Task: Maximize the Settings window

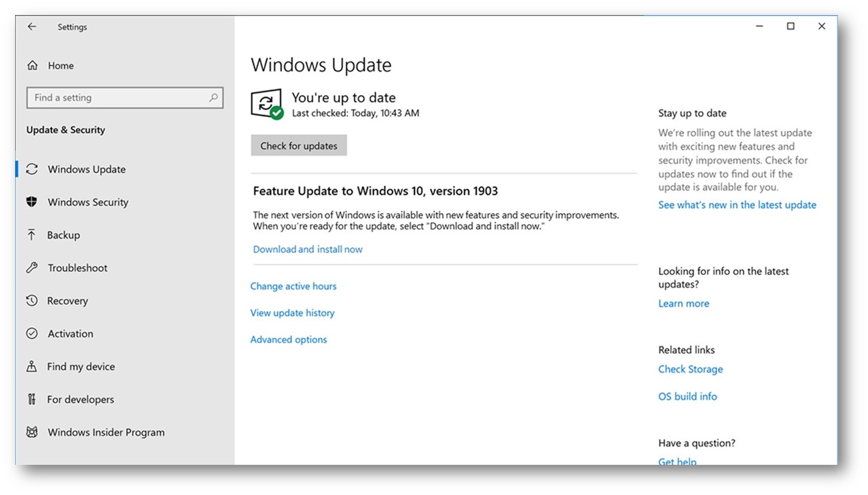Action: tap(791, 26)
